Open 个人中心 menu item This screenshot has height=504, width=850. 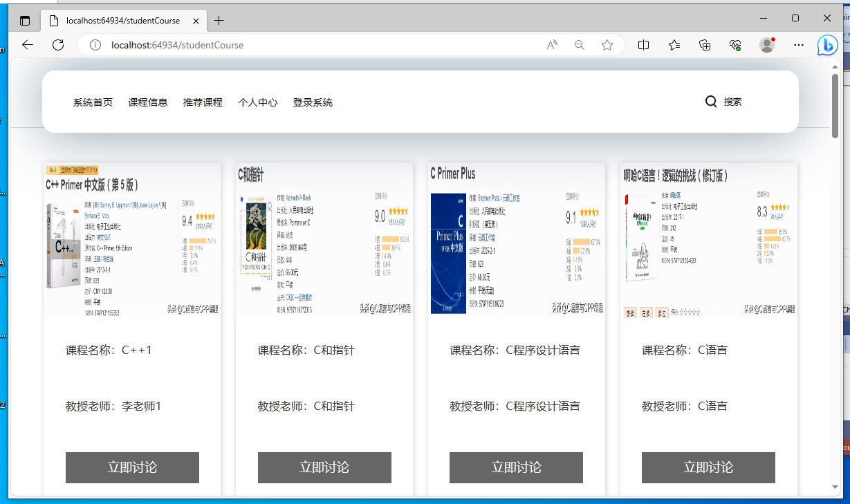pos(258,102)
